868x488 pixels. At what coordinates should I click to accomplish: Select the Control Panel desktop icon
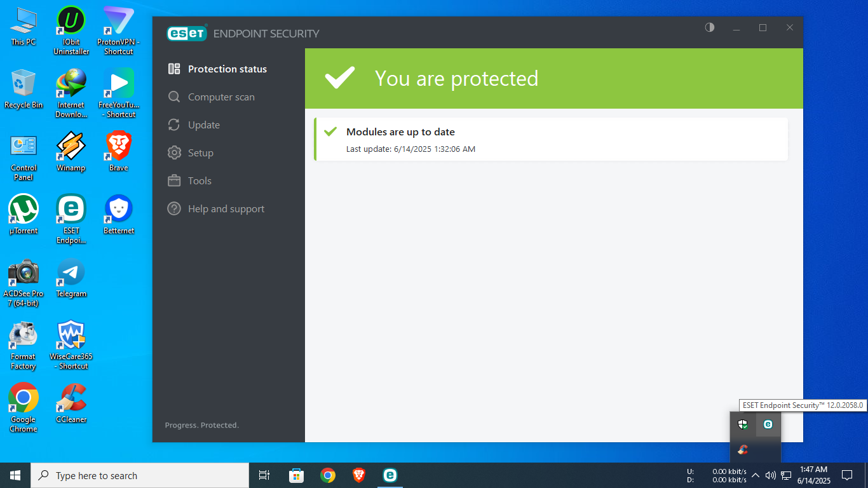click(24, 156)
